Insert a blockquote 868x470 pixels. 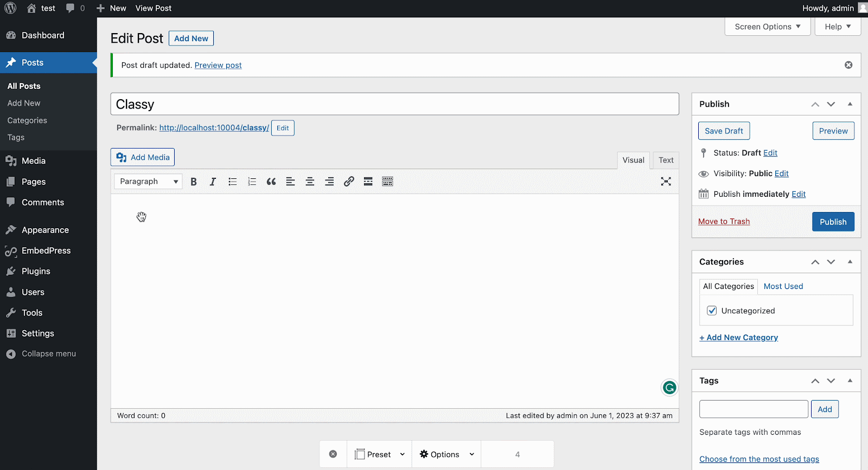[271, 182]
